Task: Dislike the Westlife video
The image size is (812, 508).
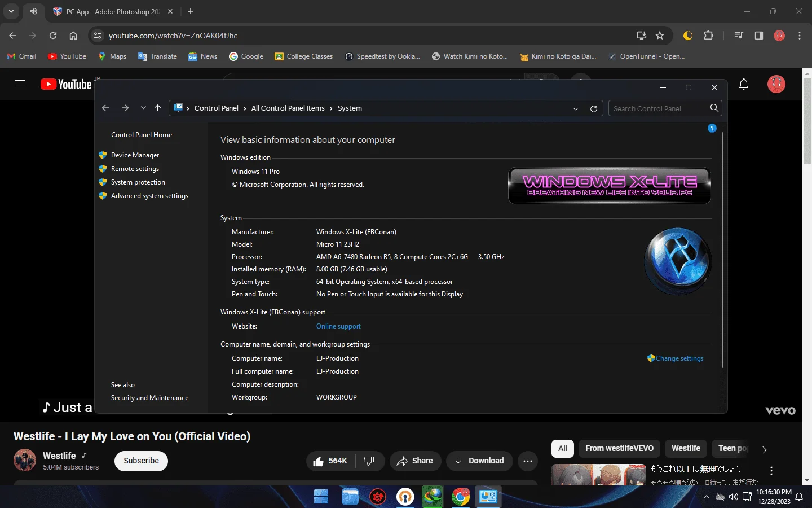Action: pyautogui.click(x=369, y=461)
